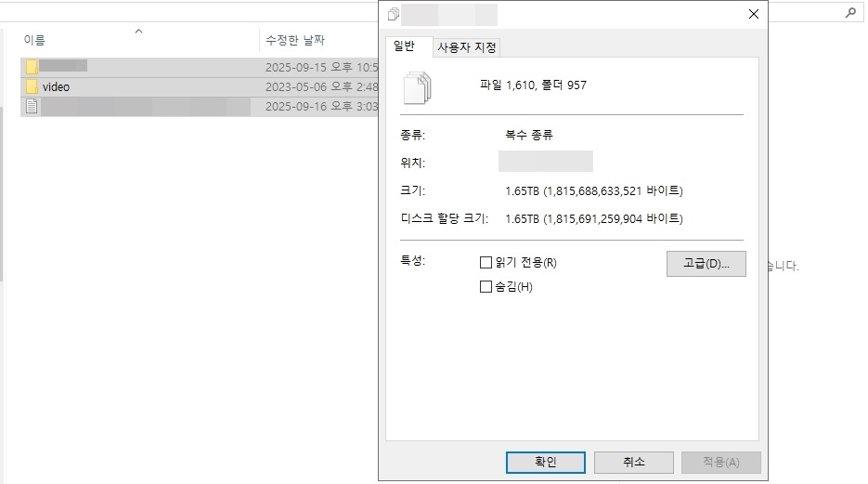Select the first blurred-name folder icon
This screenshot has width=868, height=484.
click(32, 67)
